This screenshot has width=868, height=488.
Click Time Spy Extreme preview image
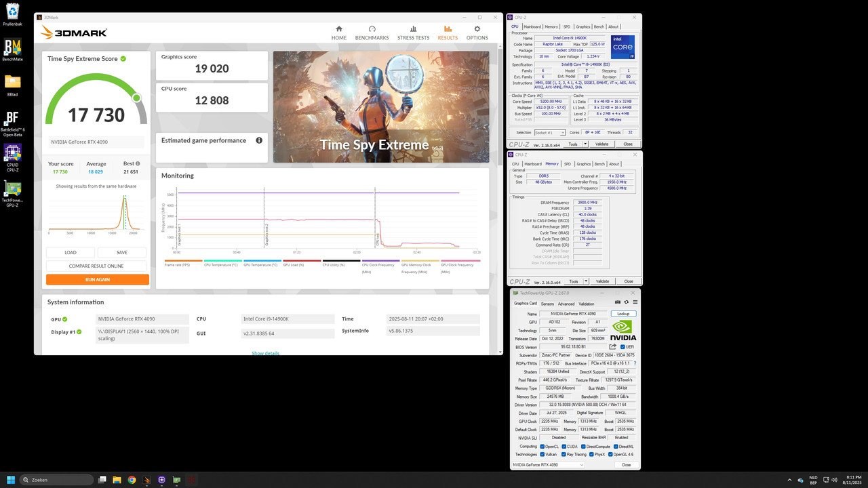[381, 107]
